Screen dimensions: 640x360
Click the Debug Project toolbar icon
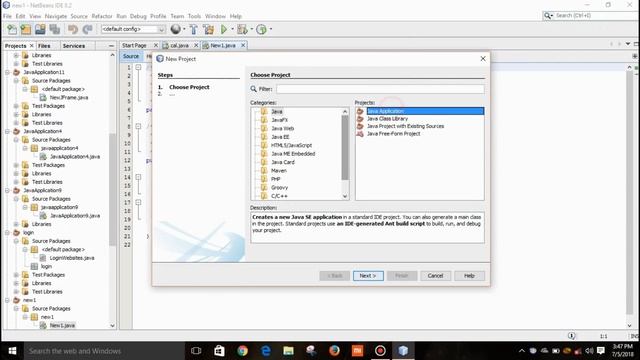click(242, 29)
